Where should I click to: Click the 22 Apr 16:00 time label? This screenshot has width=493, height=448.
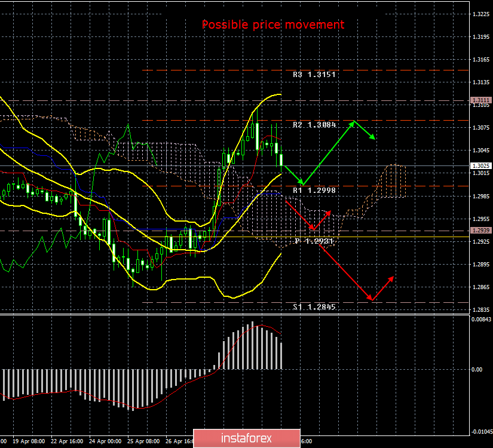click(67, 441)
